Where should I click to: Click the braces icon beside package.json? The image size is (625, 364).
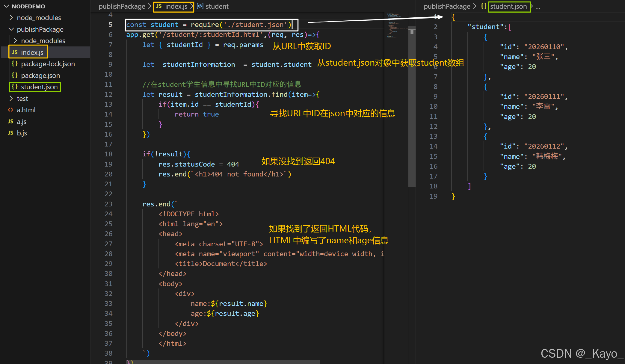14,75
